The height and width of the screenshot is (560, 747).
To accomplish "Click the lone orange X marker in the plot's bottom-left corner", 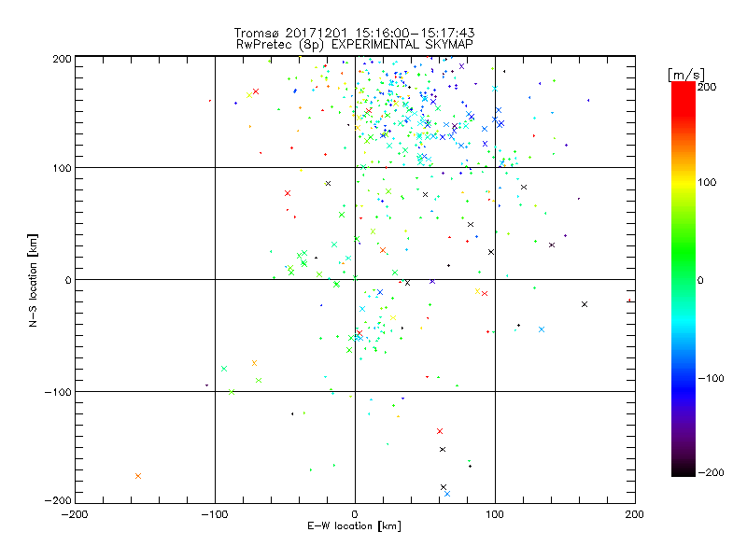I will coord(138,476).
